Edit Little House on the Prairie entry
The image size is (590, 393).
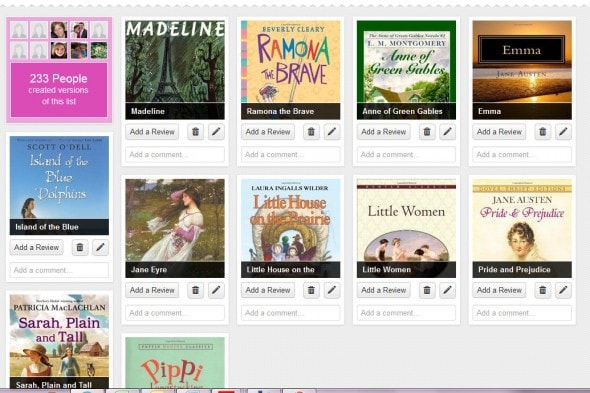coord(332,290)
